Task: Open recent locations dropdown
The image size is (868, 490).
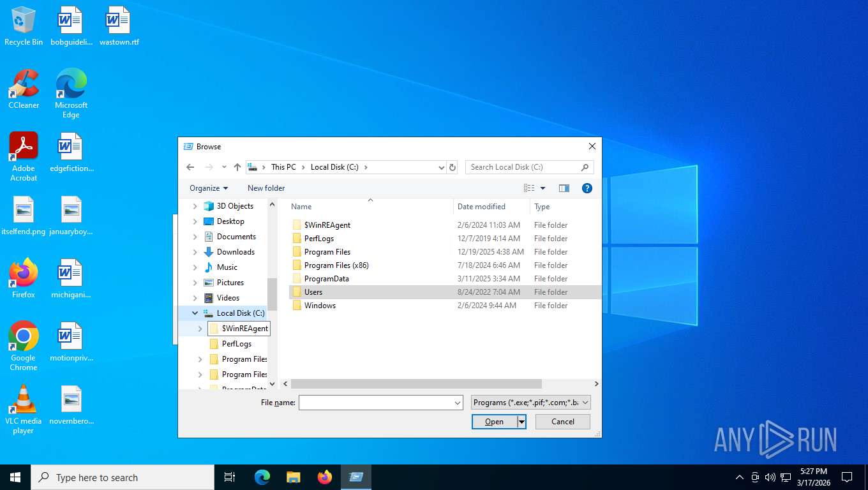Action: 224,167
